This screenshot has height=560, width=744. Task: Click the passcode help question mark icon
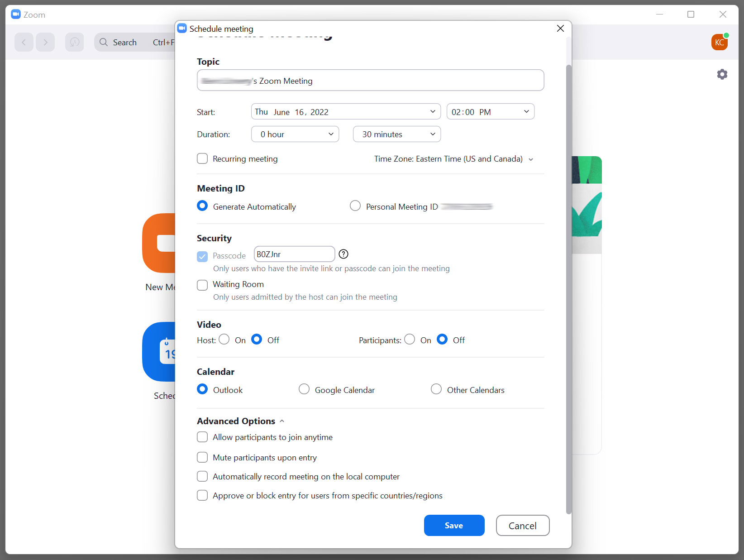click(343, 254)
